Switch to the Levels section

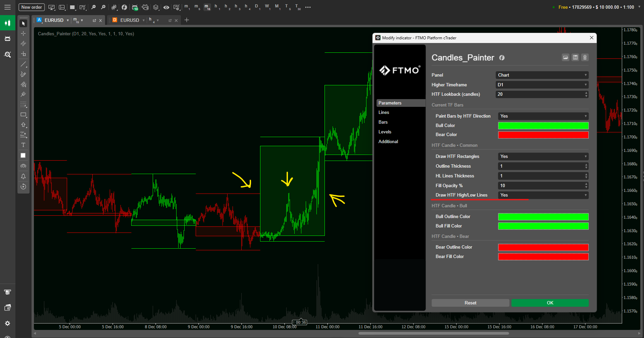[385, 132]
